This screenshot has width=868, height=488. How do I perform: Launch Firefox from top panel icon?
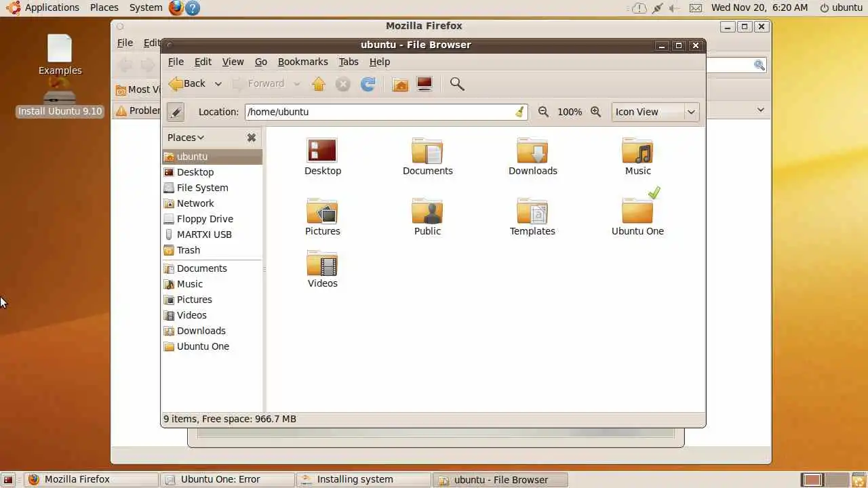[x=176, y=7]
